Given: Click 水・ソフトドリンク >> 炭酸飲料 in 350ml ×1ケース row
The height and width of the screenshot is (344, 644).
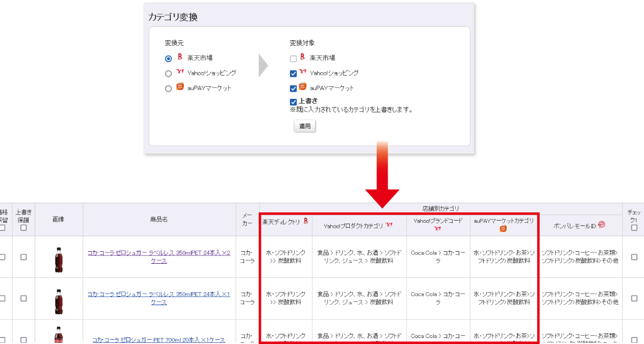Looking at the screenshot, I should tap(286, 298).
